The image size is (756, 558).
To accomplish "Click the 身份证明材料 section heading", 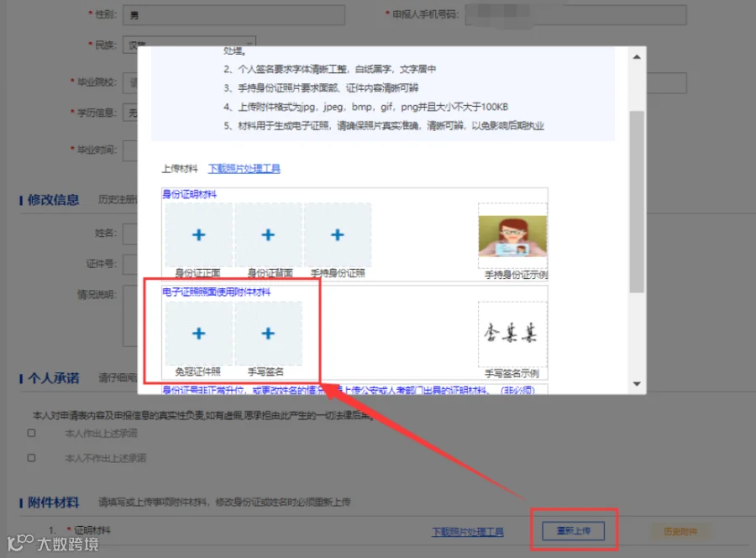I will pyautogui.click(x=190, y=194).
